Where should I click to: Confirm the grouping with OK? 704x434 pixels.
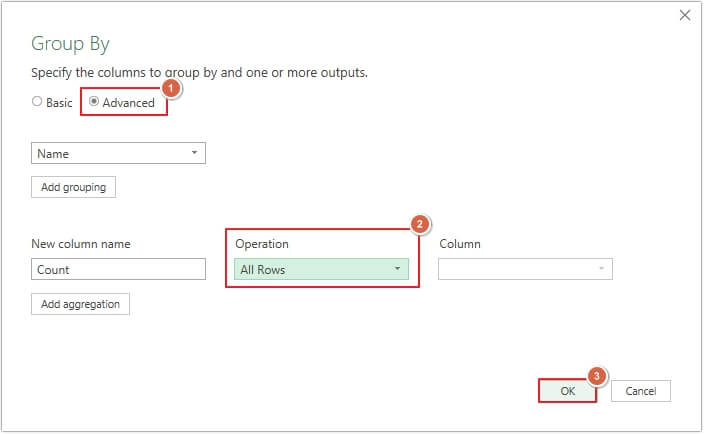tap(567, 391)
